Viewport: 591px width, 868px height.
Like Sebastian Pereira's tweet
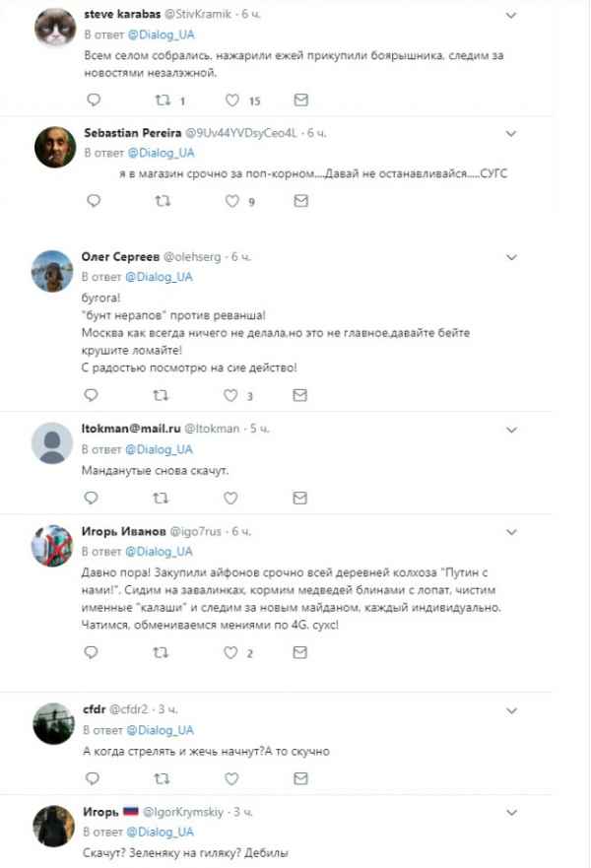[233, 200]
